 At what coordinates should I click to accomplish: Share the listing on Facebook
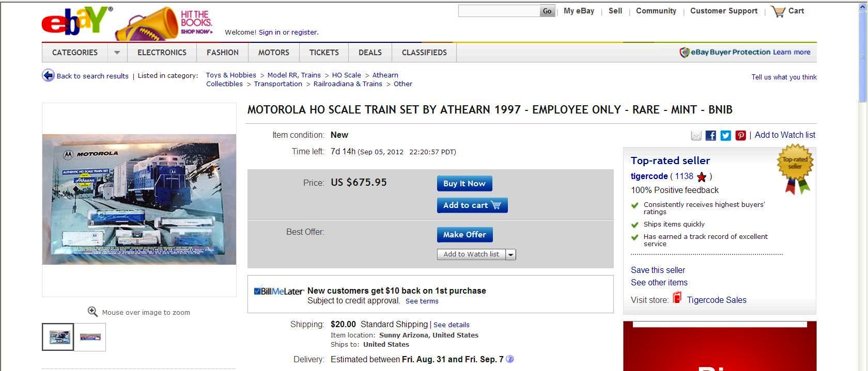coord(711,136)
